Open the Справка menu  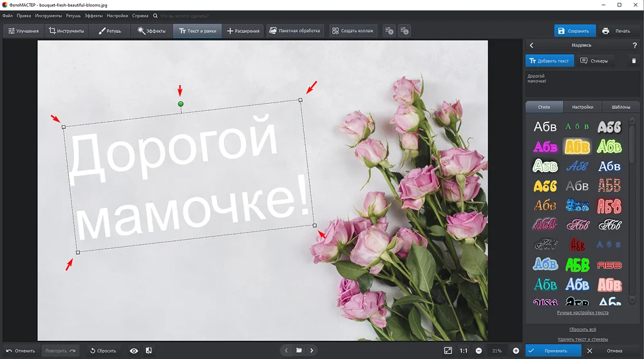pyautogui.click(x=140, y=15)
